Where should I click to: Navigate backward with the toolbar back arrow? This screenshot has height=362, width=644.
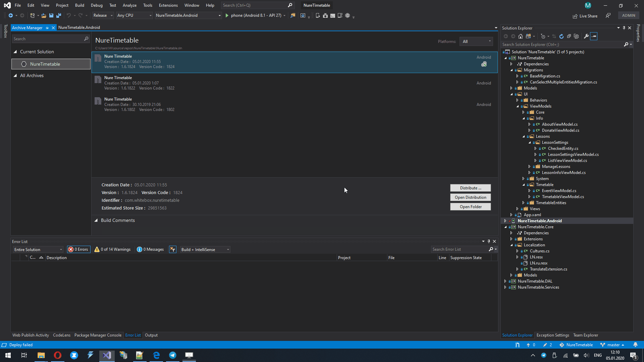(x=11, y=15)
